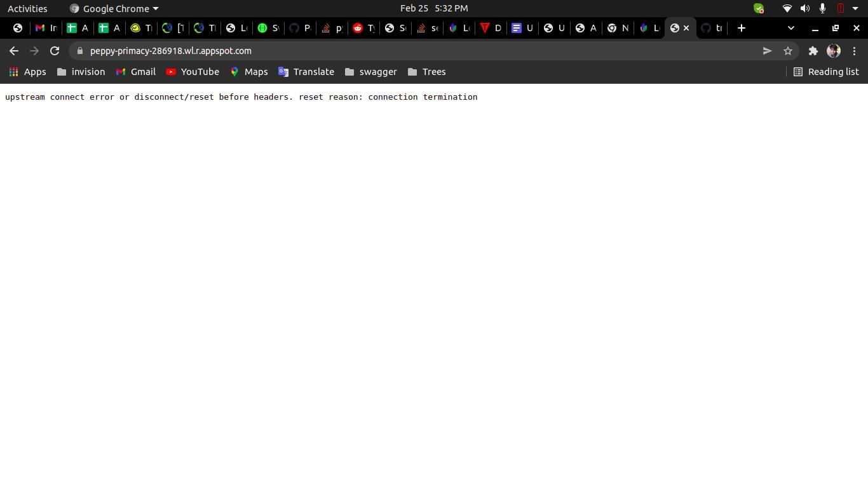The height and width of the screenshot is (488, 868).
Task: Open the Maps bookmark
Action: pos(249,72)
